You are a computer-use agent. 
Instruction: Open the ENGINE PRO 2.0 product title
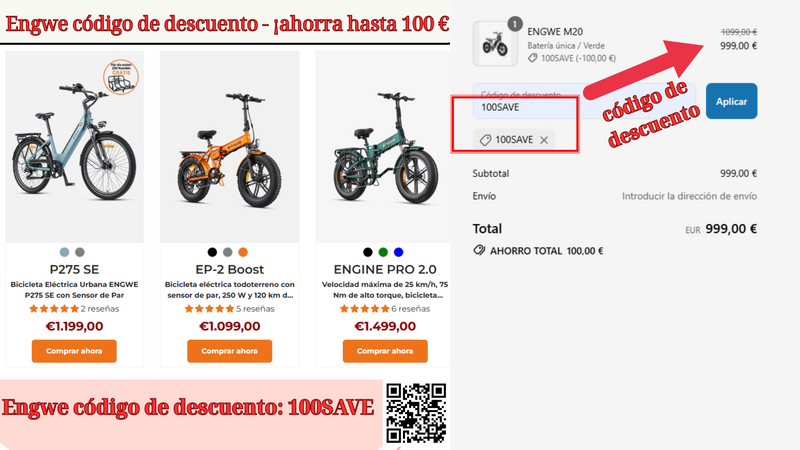click(385, 269)
